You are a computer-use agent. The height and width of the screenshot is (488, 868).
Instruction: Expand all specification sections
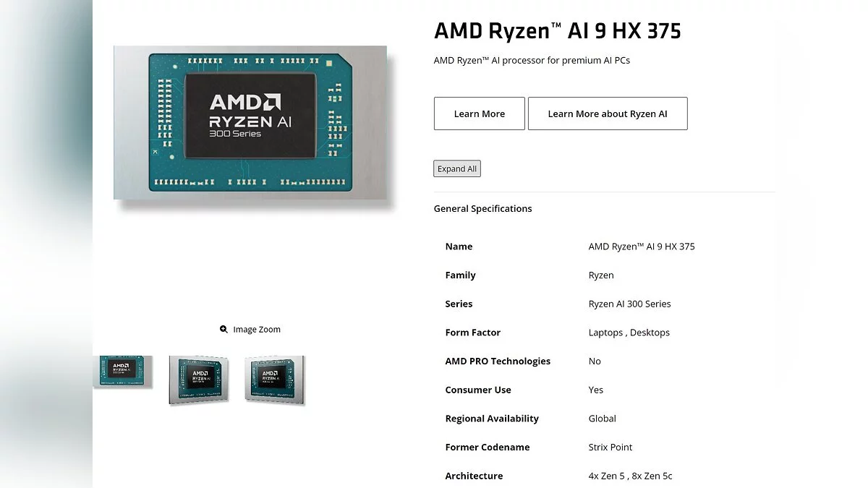(x=457, y=168)
